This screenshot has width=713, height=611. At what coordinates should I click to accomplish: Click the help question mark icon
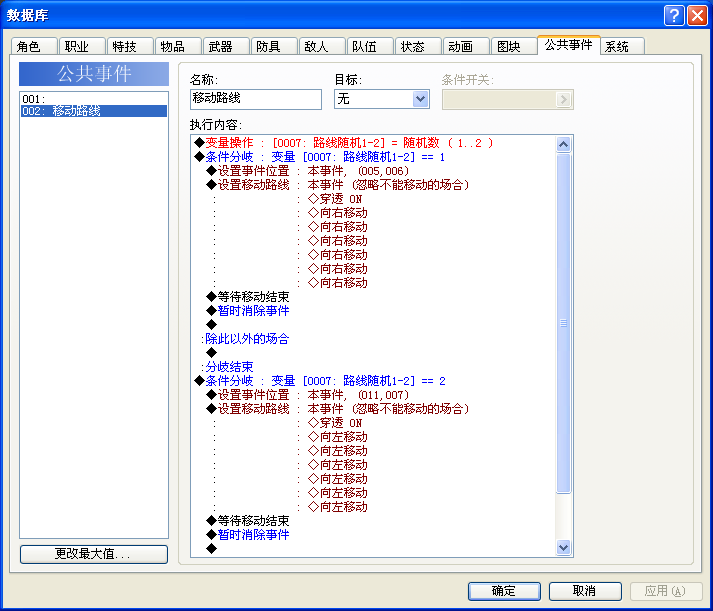click(x=674, y=15)
